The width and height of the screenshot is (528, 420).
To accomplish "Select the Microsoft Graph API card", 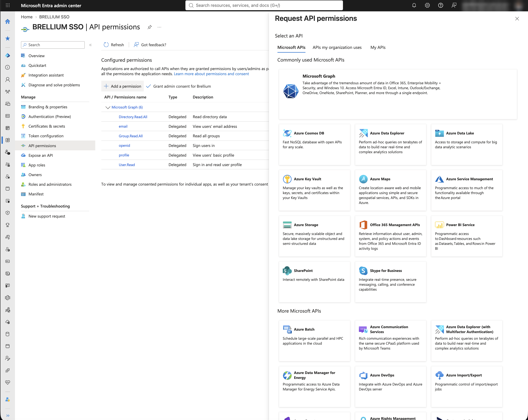I will tap(398, 94).
